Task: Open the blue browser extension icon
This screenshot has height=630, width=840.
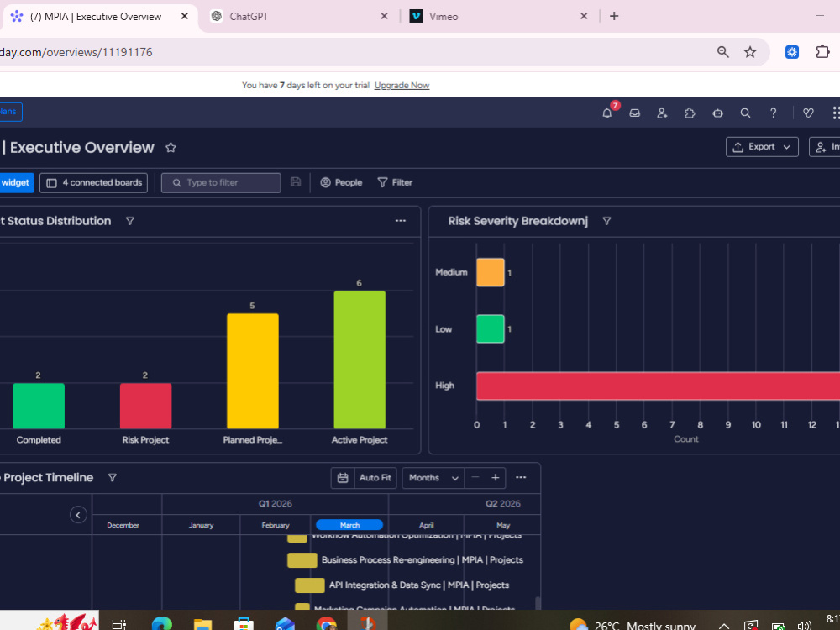Action: click(x=792, y=52)
